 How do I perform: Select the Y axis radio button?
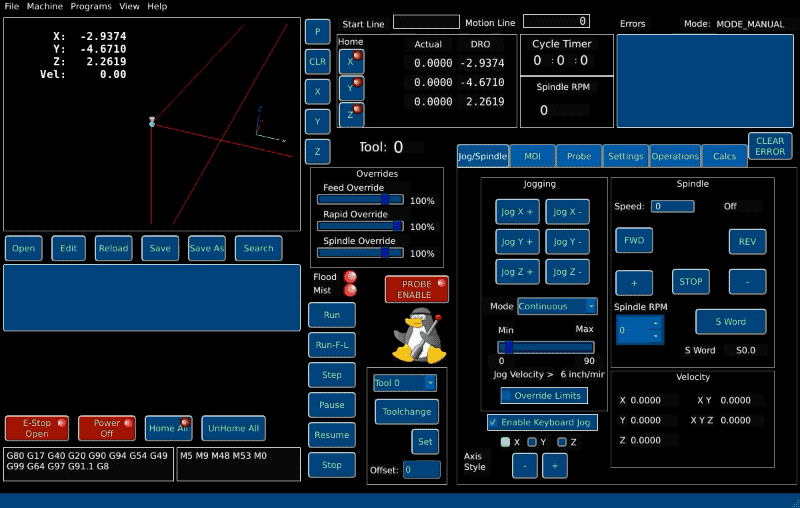pyautogui.click(x=533, y=442)
